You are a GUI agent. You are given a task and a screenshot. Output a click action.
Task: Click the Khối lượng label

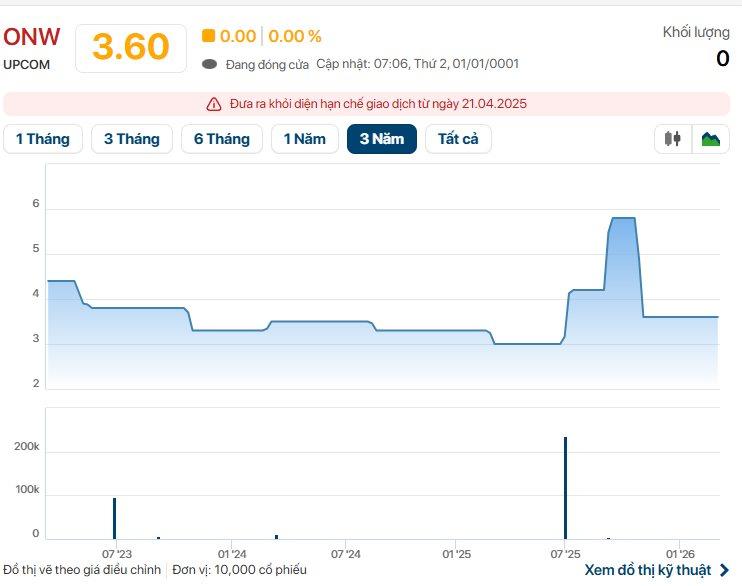click(696, 32)
